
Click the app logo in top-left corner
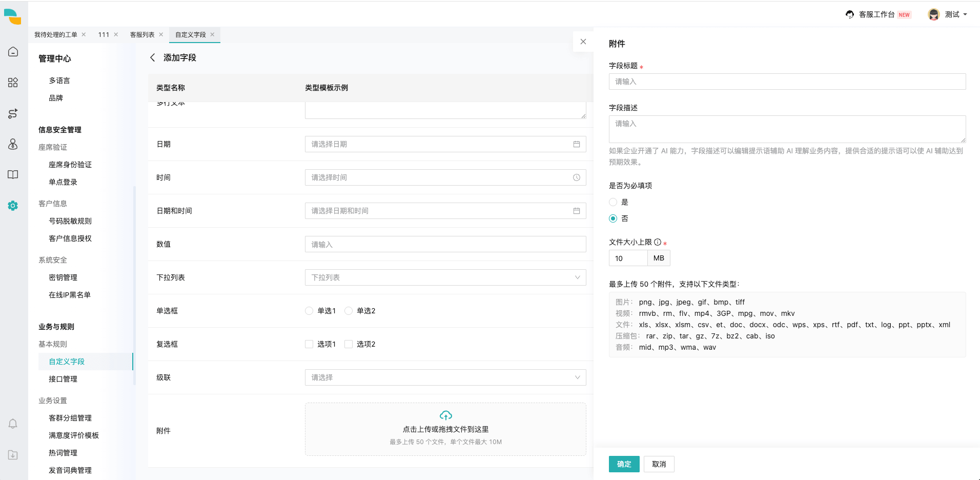(12, 16)
